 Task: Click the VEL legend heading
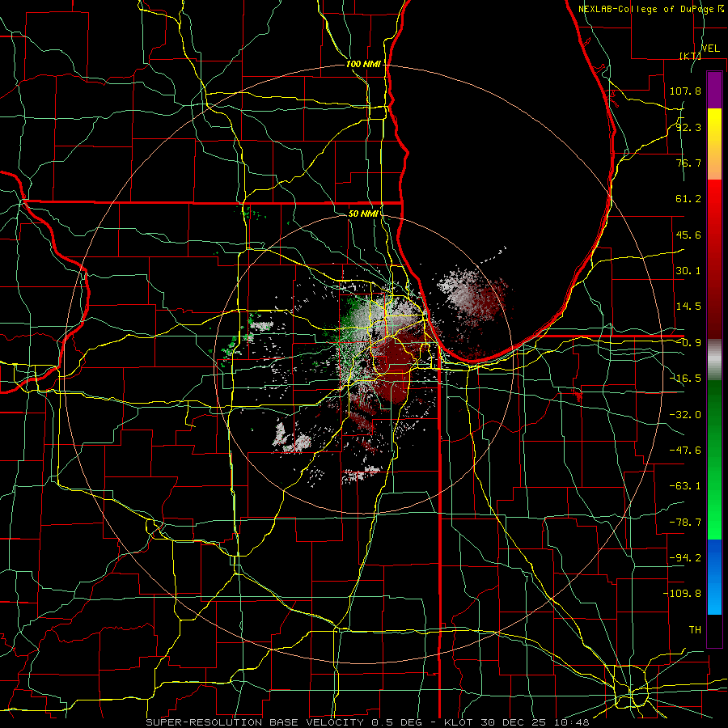coord(710,49)
